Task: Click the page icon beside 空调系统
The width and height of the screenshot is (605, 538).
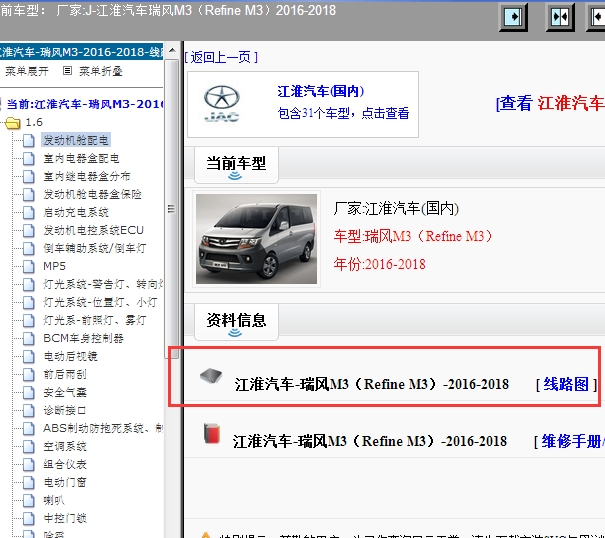Action: click(29, 447)
